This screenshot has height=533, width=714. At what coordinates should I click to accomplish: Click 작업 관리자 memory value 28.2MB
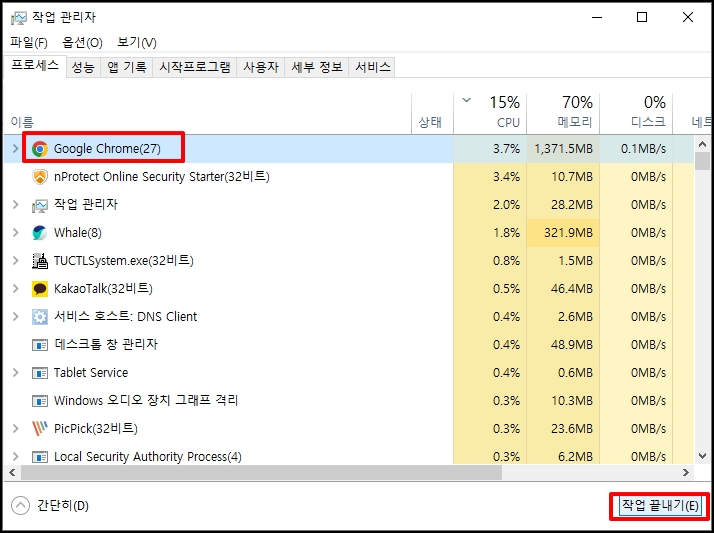(x=572, y=204)
